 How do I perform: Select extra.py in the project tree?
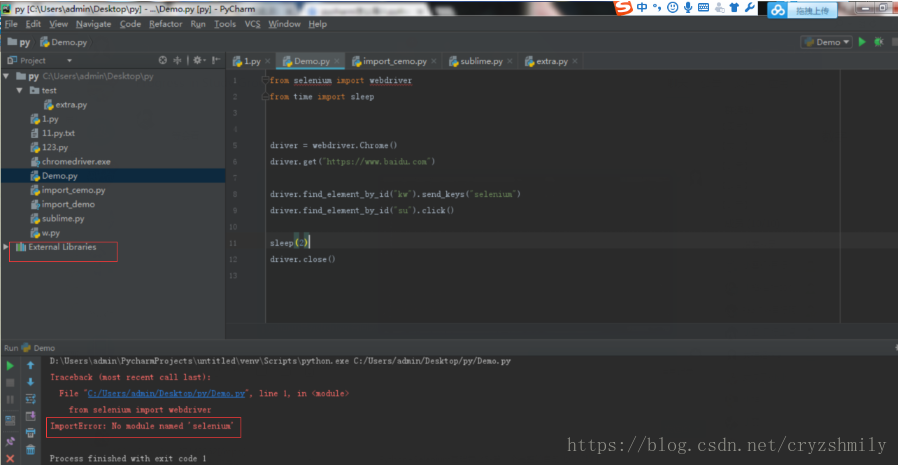[71, 105]
